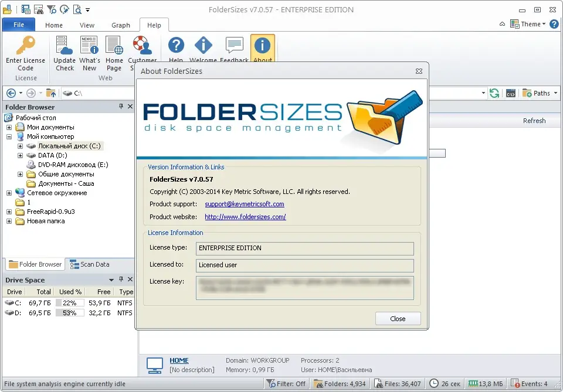Image resolution: width=563 pixels, height=392 pixels.
Task: Click the License key field
Action: (x=305, y=288)
